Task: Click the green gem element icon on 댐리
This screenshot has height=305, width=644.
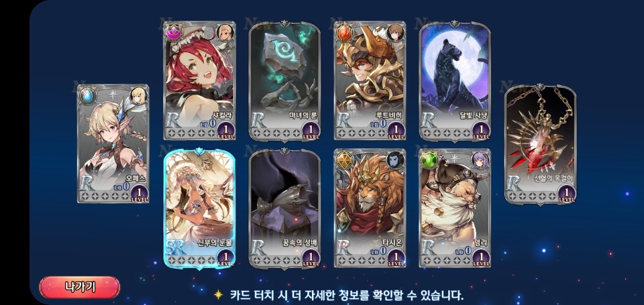Action: click(x=429, y=160)
